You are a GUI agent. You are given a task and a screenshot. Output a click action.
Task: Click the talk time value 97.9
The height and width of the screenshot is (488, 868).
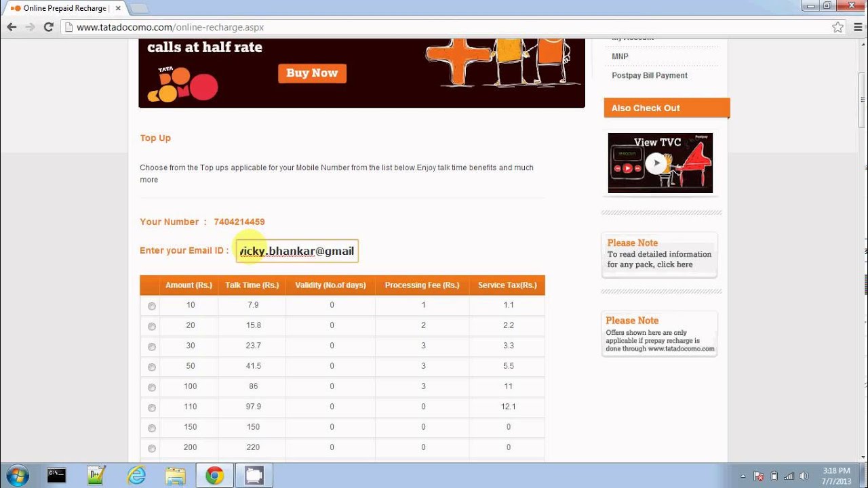[254, 407]
